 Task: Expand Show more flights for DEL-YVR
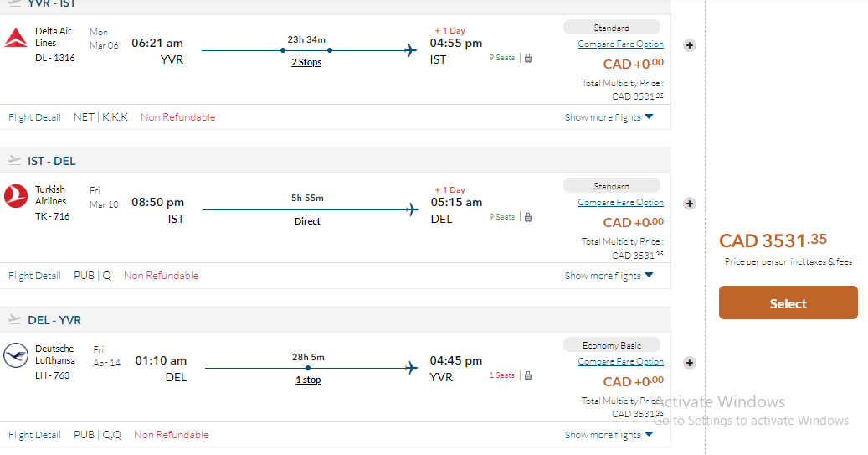coord(609,435)
